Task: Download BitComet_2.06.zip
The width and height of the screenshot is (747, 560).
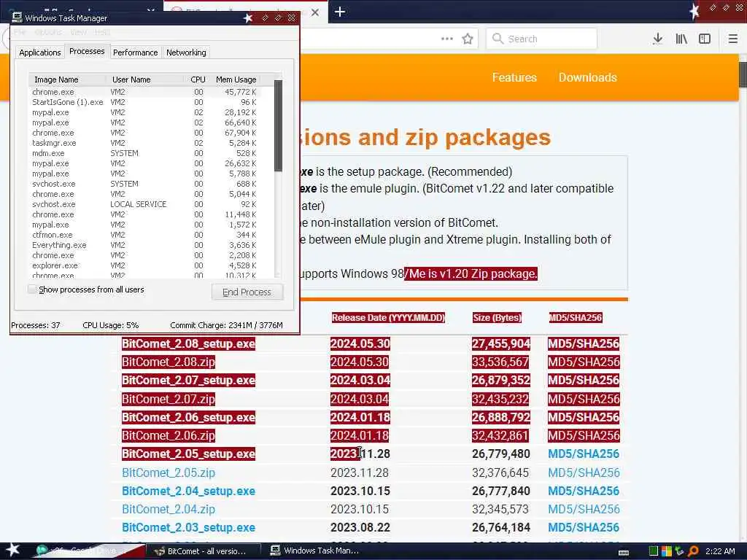Action: pyautogui.click(x=169, y=436)
